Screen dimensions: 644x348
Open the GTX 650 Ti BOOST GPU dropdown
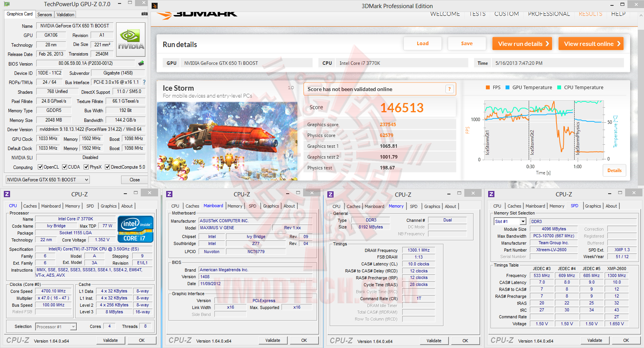coord(48,180)
